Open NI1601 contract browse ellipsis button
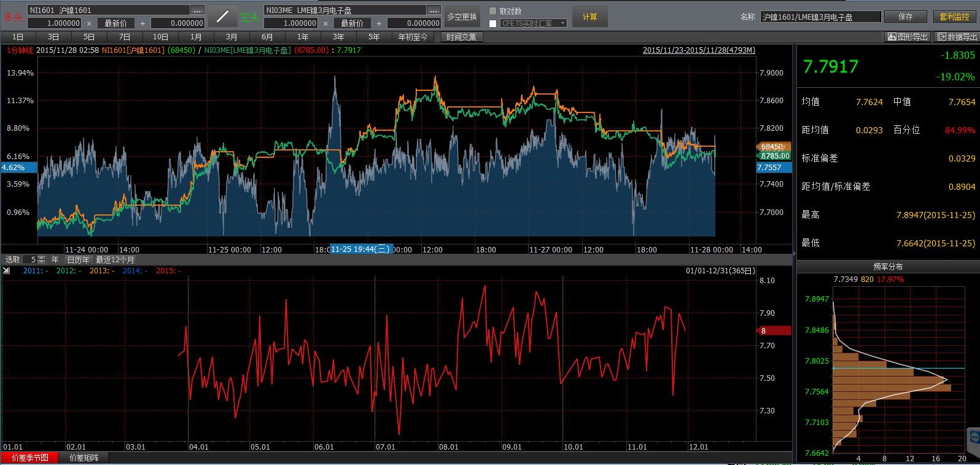 point(197,10)
